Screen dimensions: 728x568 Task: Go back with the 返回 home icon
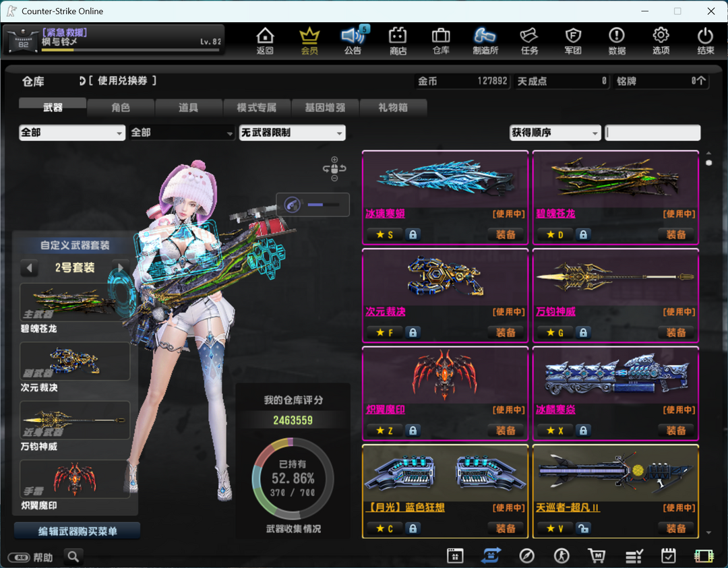pyautogui.click(x=265, y=41)
